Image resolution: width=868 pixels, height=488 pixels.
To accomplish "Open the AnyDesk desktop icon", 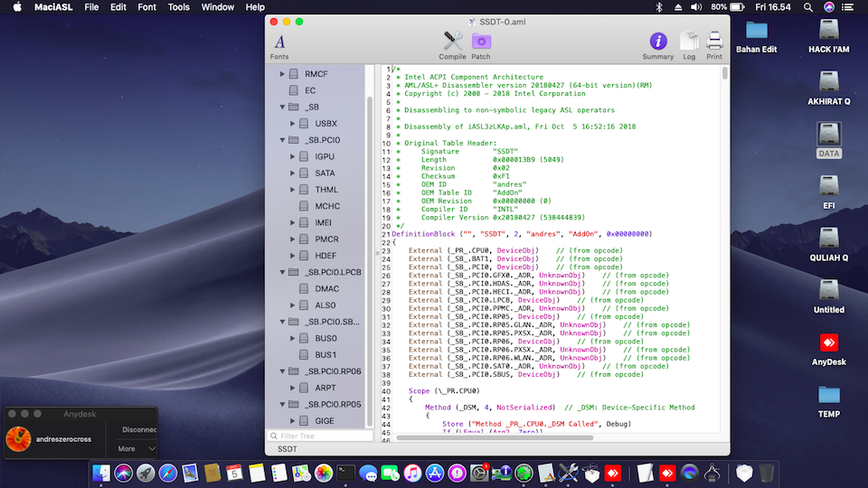I will tap(829, 344).
